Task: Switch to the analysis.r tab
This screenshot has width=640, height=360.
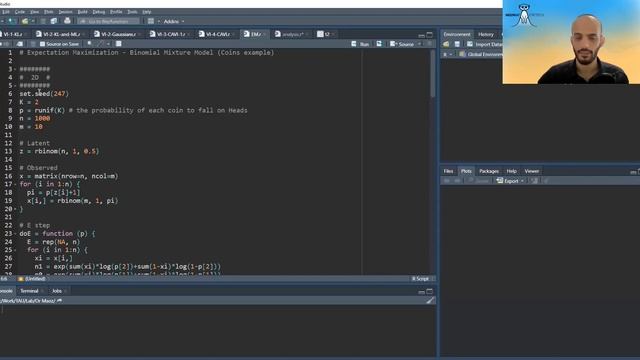Action: point(291,34)
